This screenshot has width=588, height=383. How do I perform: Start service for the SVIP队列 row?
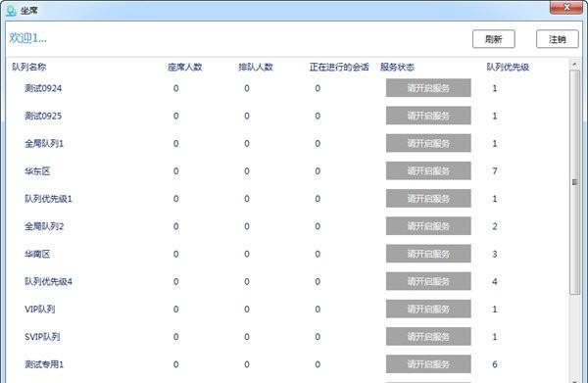tap(428, 337)
